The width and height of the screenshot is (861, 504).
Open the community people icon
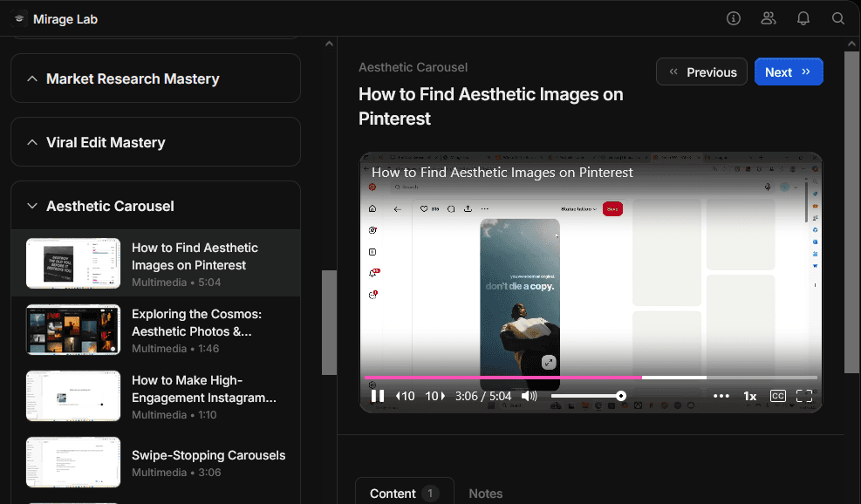tap(769, 18)
